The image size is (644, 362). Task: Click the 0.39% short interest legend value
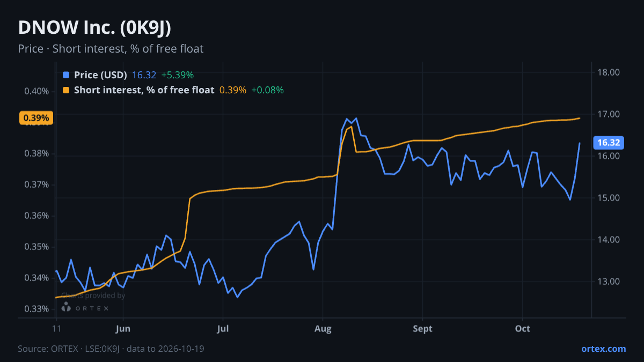pos(233,90)
